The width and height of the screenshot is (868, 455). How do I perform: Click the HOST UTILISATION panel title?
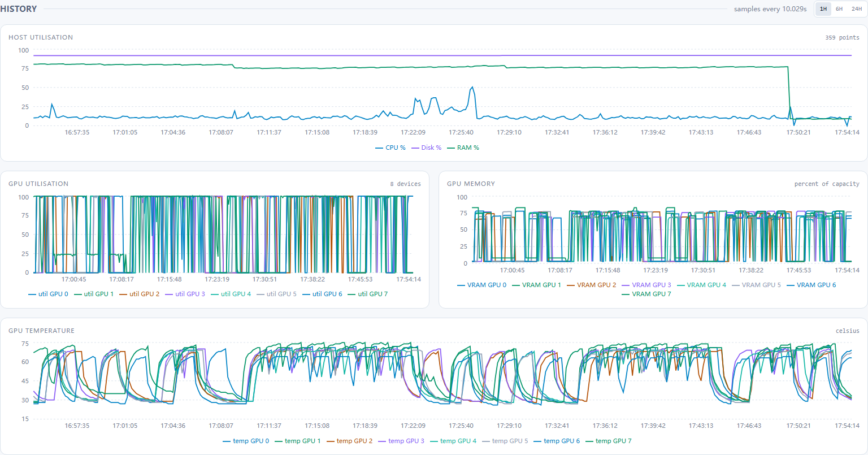[x=41, y=37]
